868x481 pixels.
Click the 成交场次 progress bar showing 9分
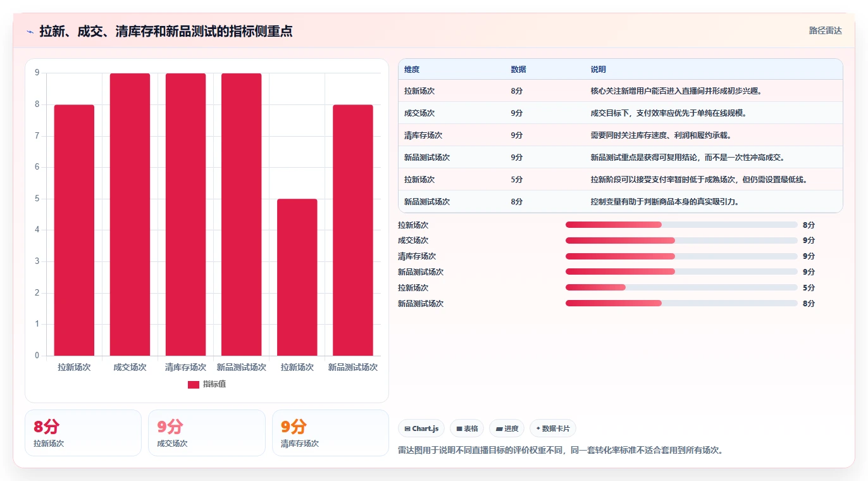coord(681,240)
